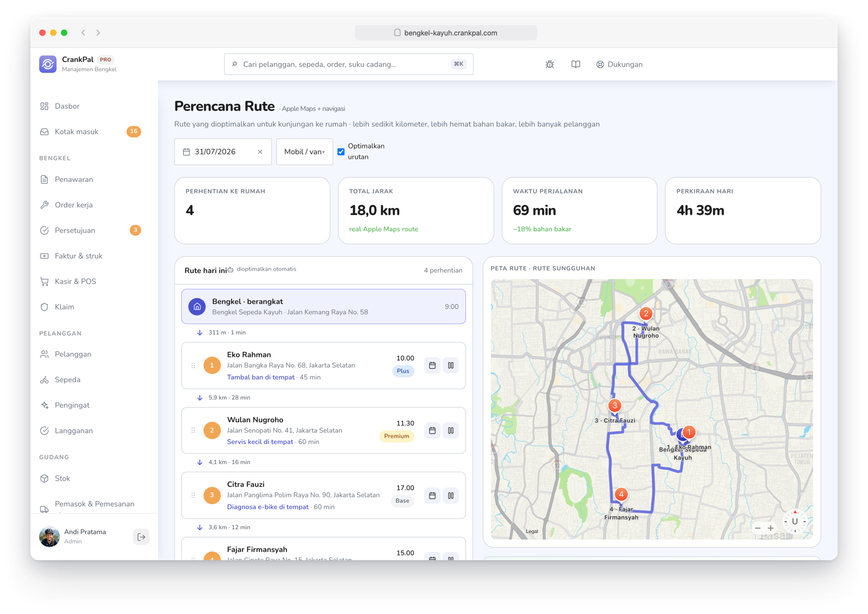Open Diagnosa e-bike di tempat link
The image size is (868, 614).
click(x=267, y=507)
